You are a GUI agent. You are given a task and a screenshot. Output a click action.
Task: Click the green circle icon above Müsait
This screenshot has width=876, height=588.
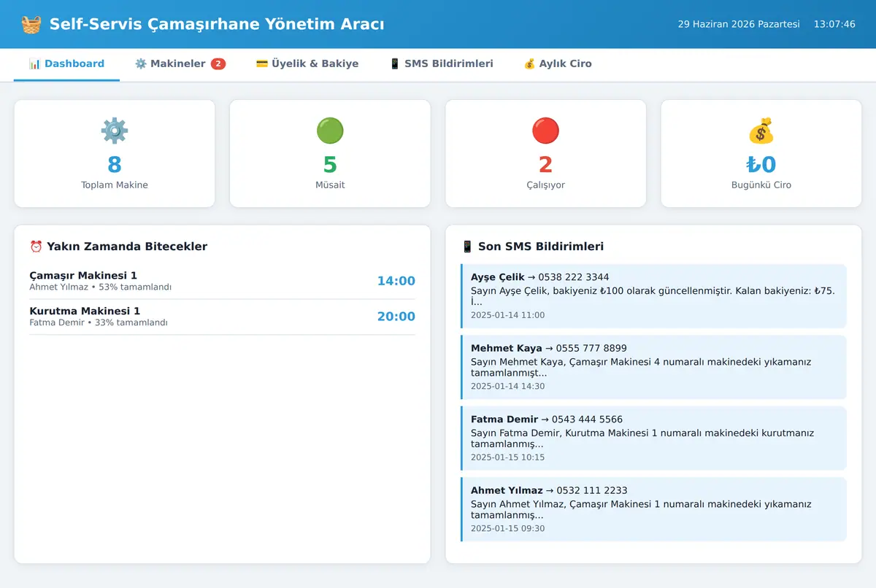330,131
